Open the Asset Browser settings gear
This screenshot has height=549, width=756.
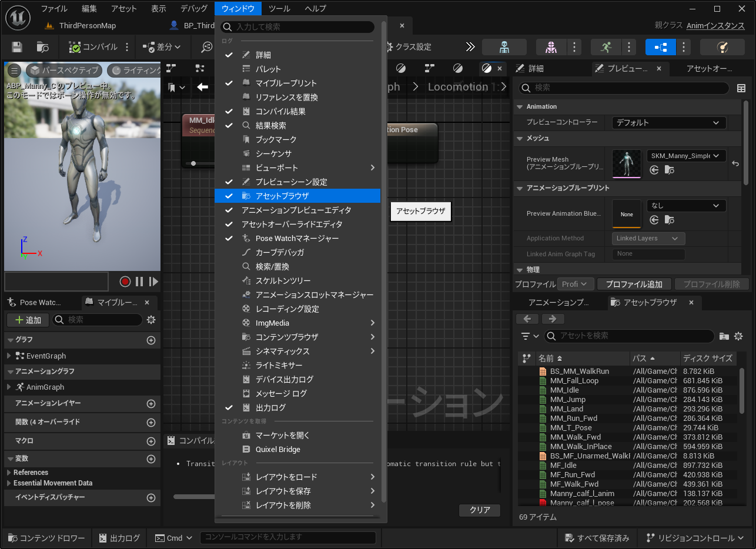tap(739, 336)
